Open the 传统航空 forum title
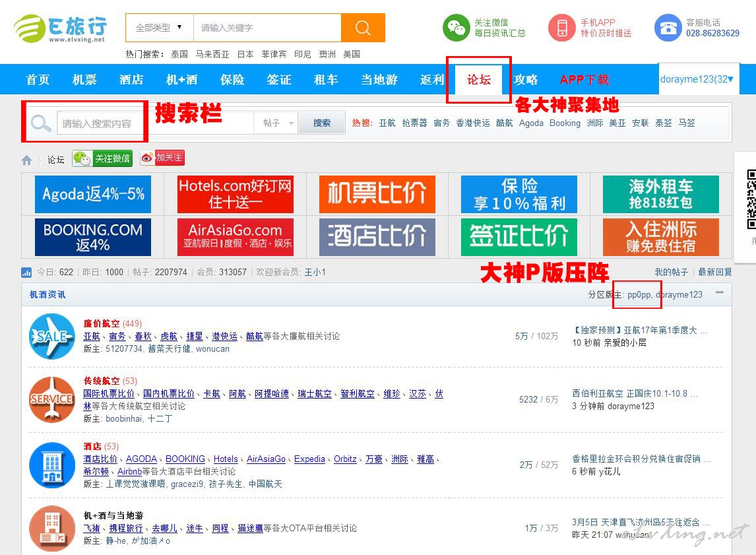 (x=101, y=381)
